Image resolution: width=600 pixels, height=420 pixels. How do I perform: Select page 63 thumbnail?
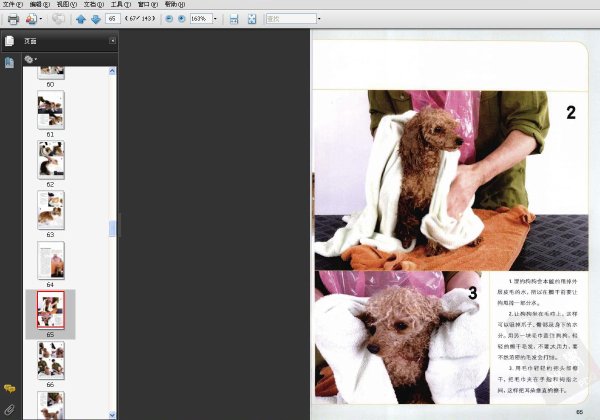51,210
